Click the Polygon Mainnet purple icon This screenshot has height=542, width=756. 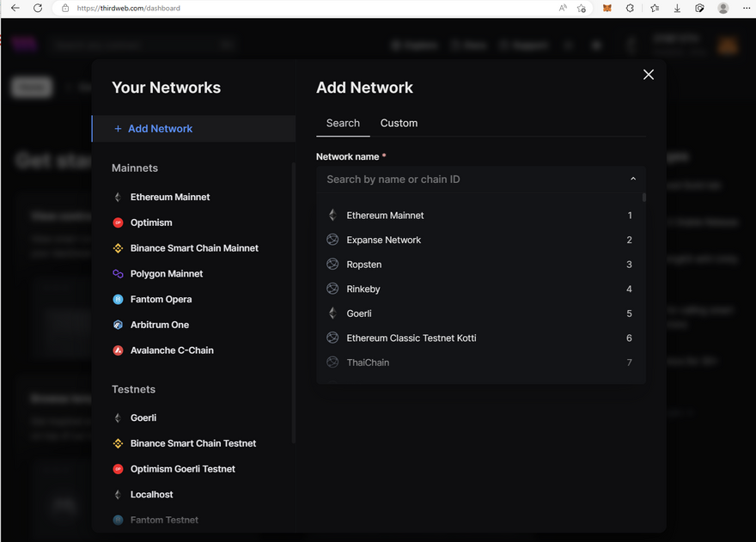click(x=118, y=273)
